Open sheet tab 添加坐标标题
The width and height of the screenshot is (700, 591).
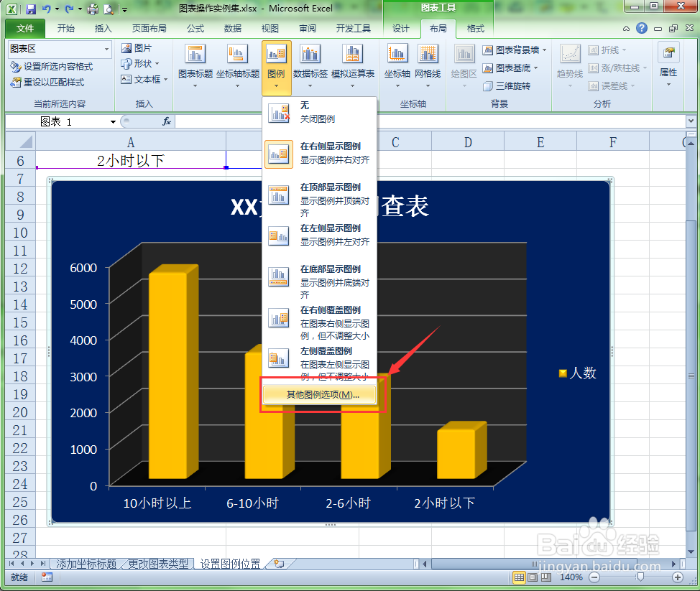tap(86, 564)
